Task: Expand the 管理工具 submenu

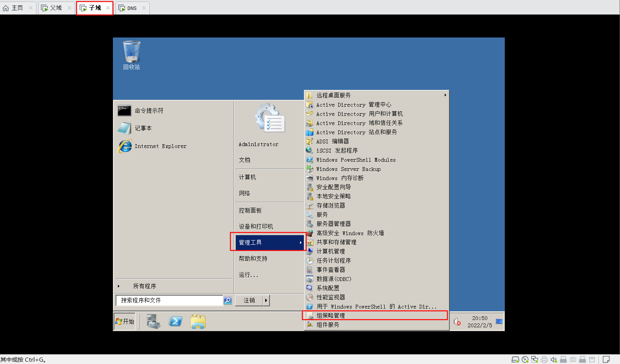Action: [270, 242]
